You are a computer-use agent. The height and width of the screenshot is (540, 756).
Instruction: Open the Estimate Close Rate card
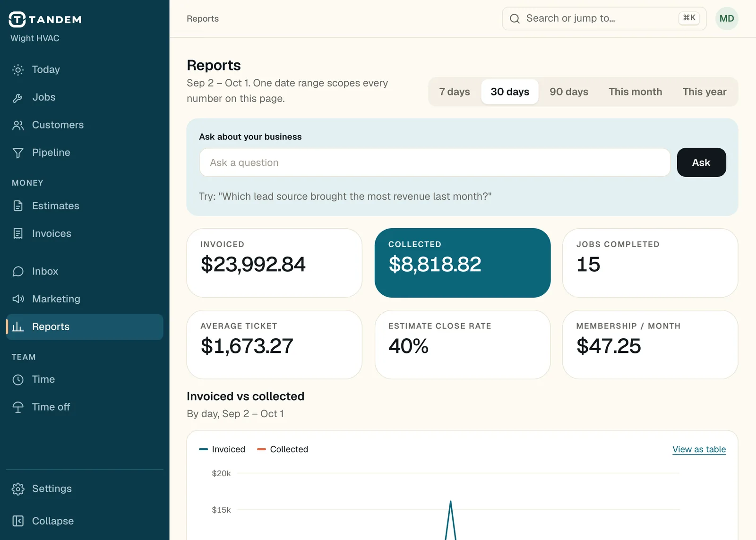pos(463,344)
